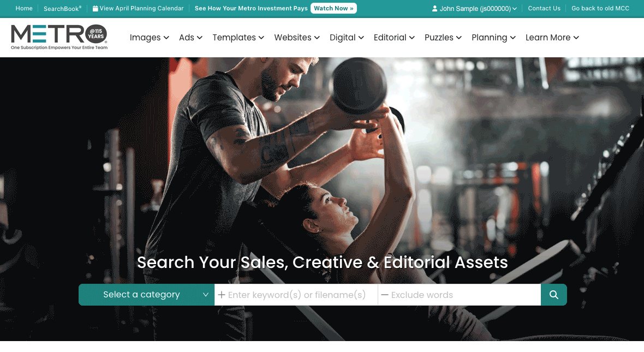
Task: Click the user profile icon by John Sample
Action: point(434,9)
